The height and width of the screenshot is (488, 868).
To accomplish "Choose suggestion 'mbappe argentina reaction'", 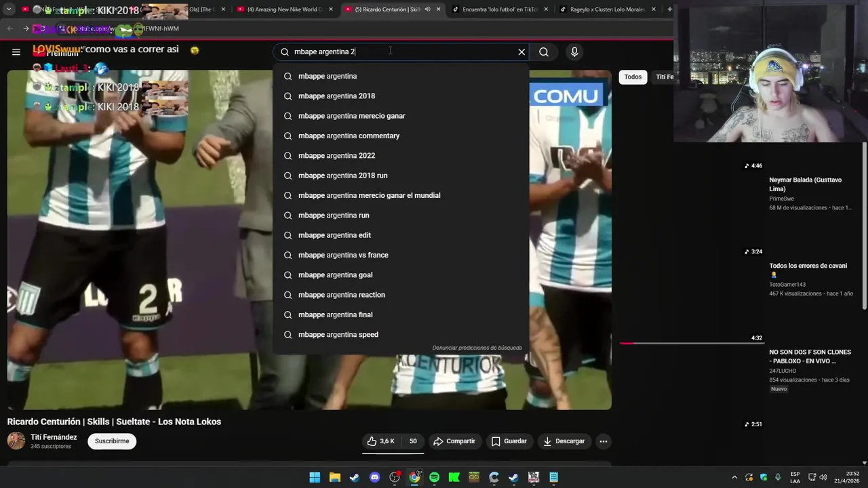I will point(401,295).
